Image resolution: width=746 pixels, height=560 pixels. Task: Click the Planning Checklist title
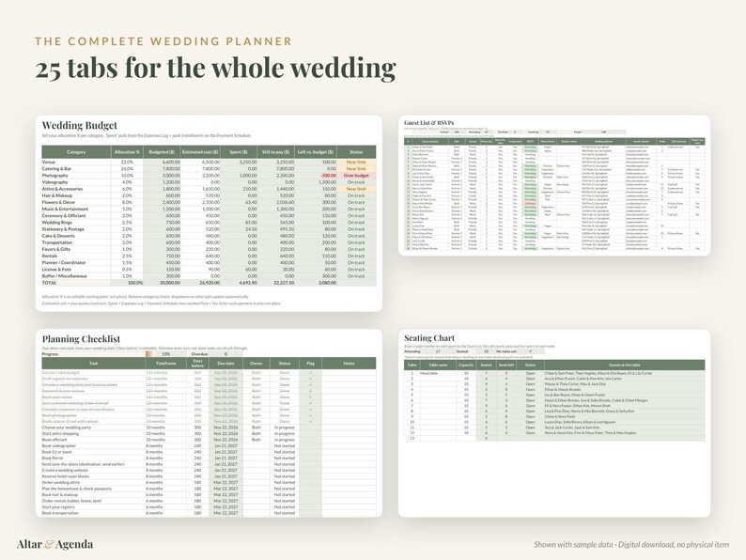click(x=81, y=339)
